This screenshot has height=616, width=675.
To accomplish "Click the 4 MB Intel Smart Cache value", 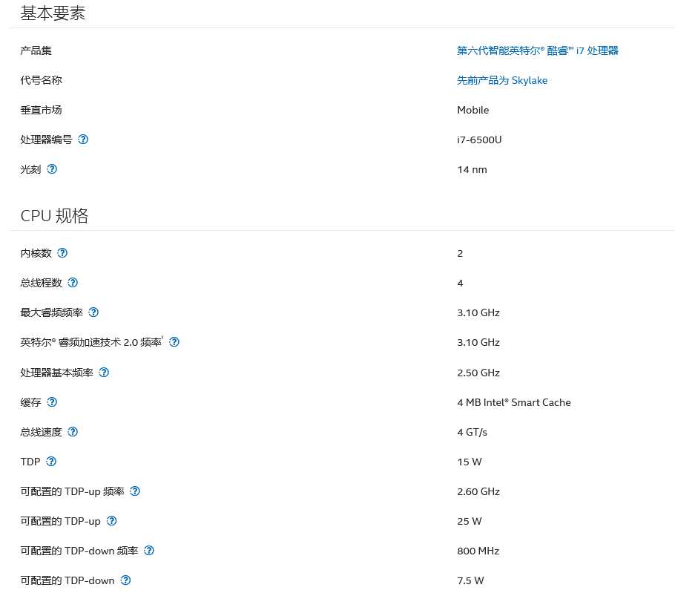I will tap(513, 402).
